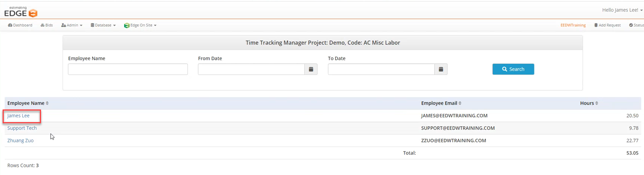Go to the Dashboard page

[20, 25]
